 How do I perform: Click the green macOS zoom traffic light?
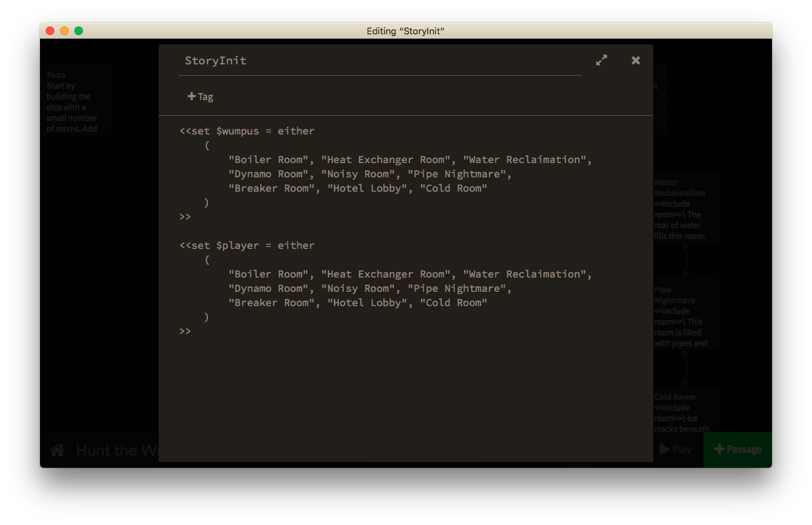tap(79, 31)
